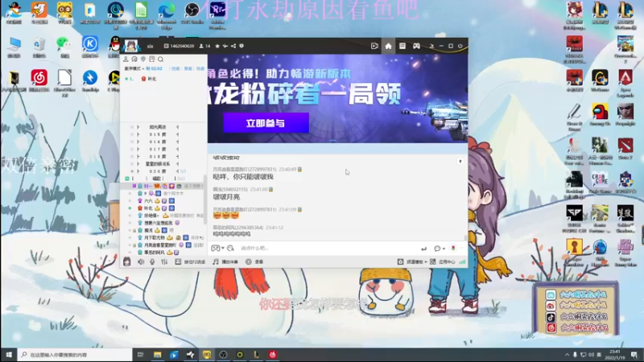This screenshot has height=362, width=644.
Task: Open Adobe Premiere desktop shortcut
Action: pos(217,15)
